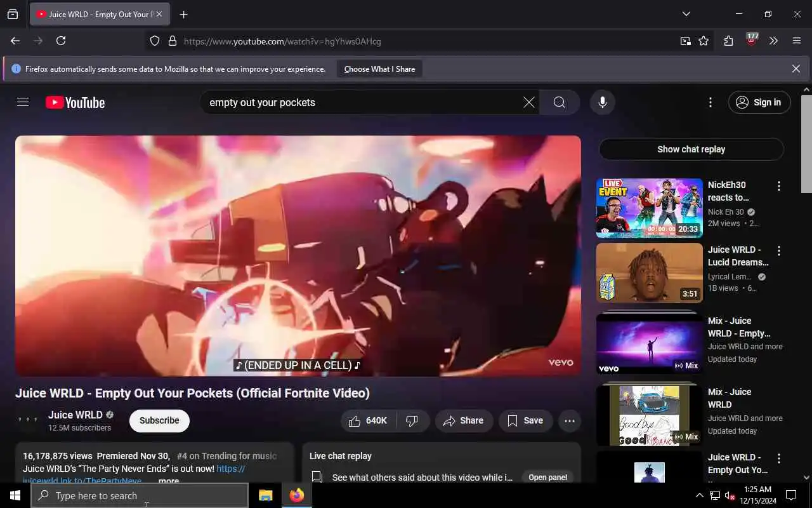Screen dimensions: 812x508
Task: Open more actions ellipsis under video
Action: point(570,420)
